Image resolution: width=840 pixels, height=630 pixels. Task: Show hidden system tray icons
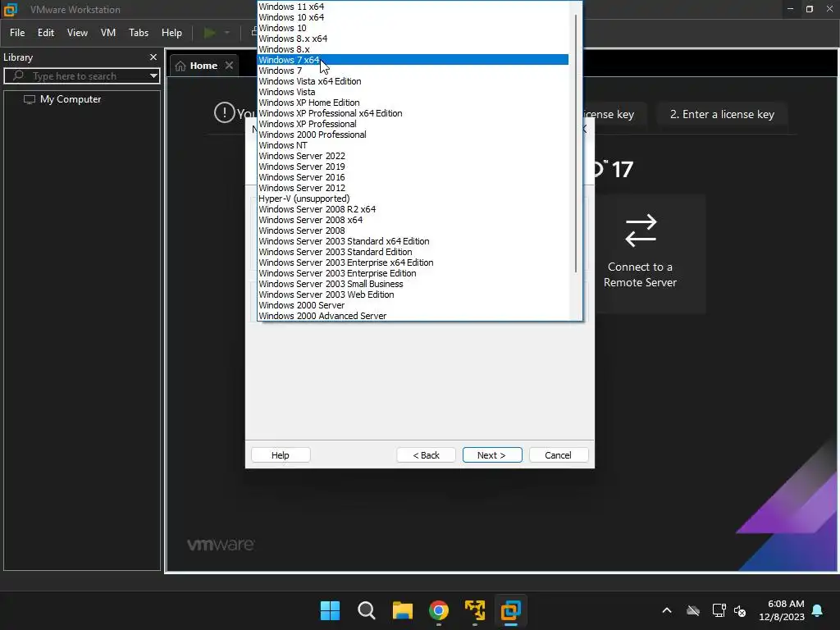click(x=666, y=610)
